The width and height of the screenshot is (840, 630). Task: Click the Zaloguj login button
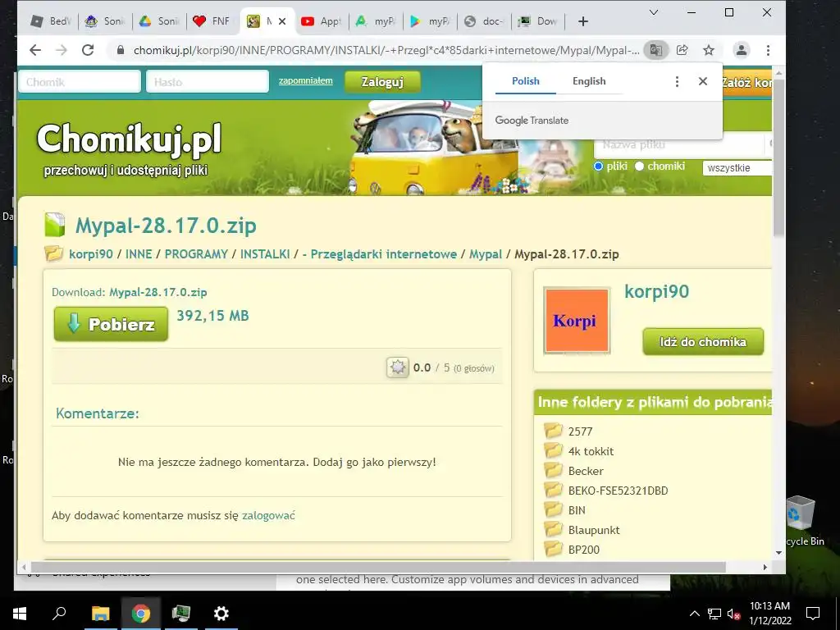[x=382, y=82]
